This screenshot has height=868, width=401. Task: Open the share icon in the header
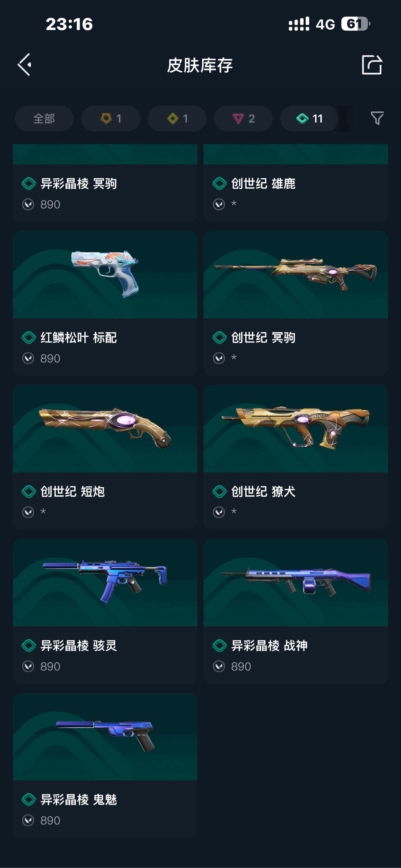pyautogui.click(x=372, y=65)
